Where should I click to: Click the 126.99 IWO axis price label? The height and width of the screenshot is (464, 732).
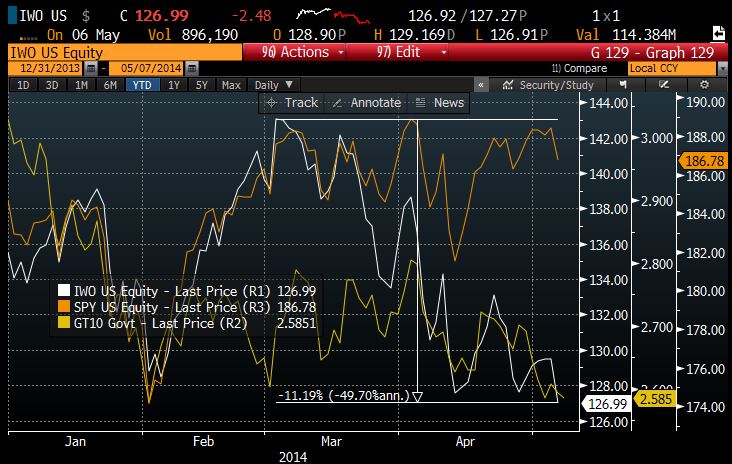coord(607,404)
